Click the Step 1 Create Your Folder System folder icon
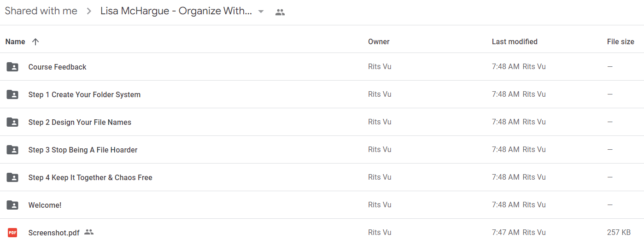 [x=12, y=94]
